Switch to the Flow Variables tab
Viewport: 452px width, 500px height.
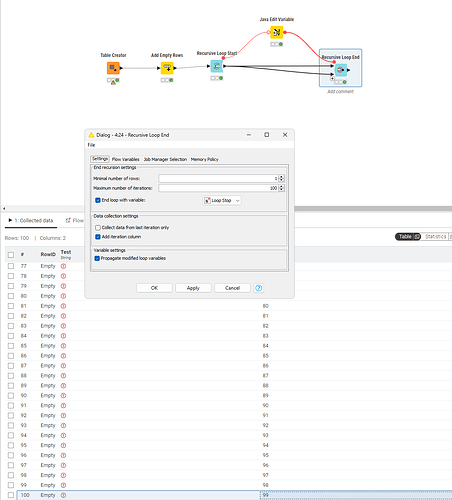pyautogui.click(x=126, y=159)
